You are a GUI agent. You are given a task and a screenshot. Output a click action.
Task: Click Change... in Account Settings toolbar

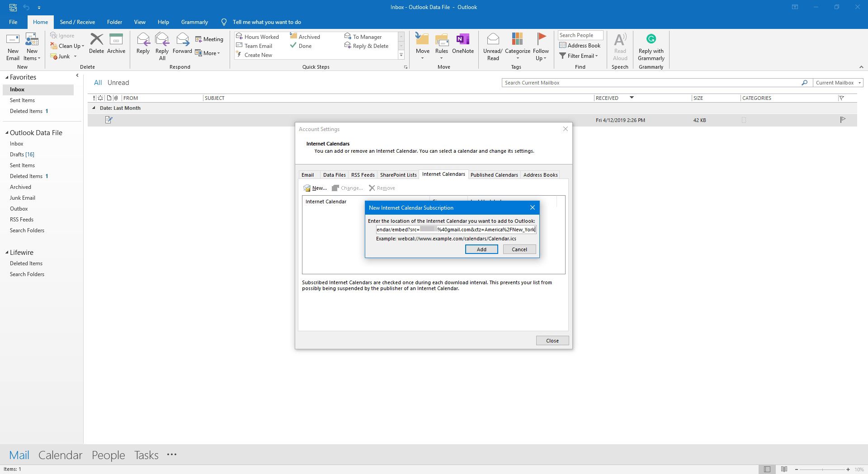(x=347, y=188)
